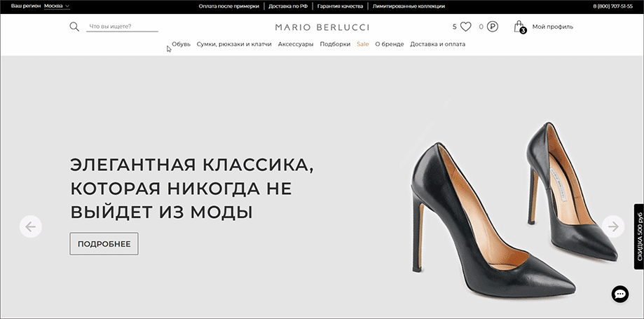The width and height of the screenshot is (644, 319).
Task: Click the search magnifier icon
Action: click(74, 27)
